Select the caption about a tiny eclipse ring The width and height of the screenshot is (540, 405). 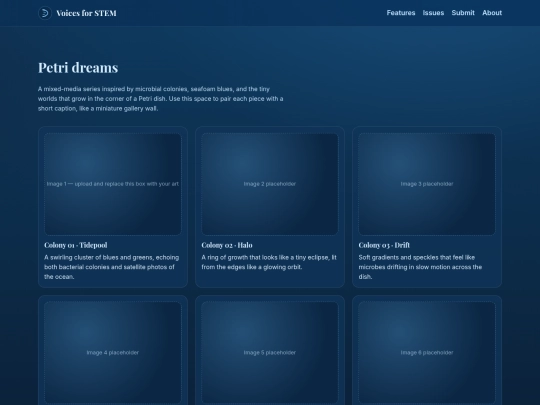click(269, 262)
